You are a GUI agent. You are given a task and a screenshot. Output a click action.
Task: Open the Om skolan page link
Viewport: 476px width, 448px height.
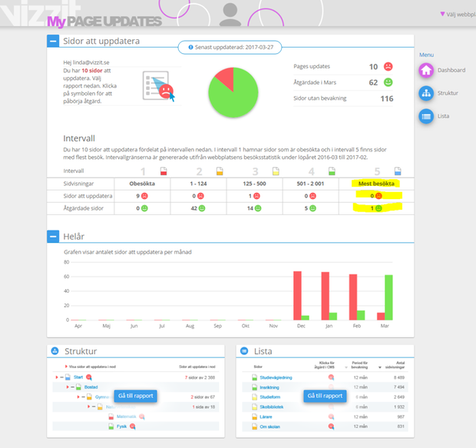[x=269, y=426]
